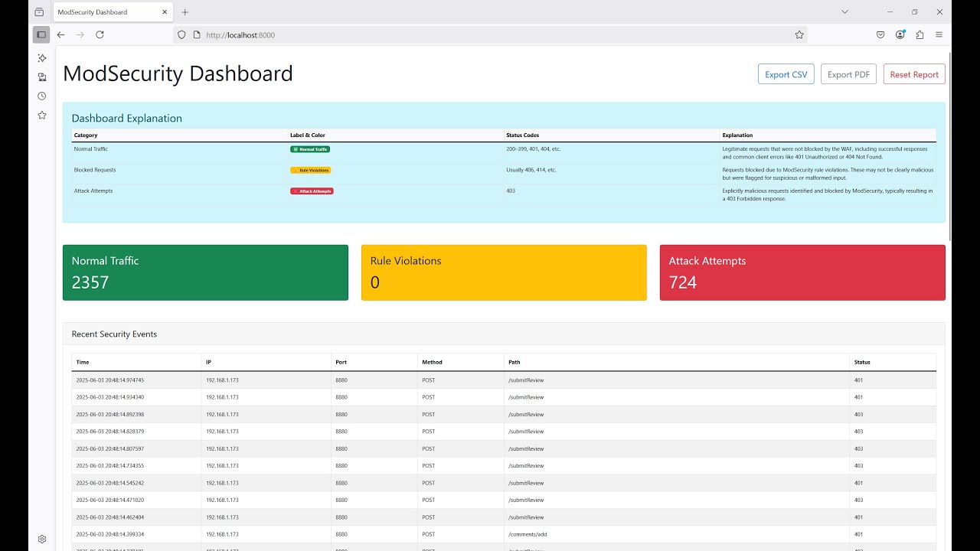
Task: Open History sidebar panel
Action: point(42,96)
